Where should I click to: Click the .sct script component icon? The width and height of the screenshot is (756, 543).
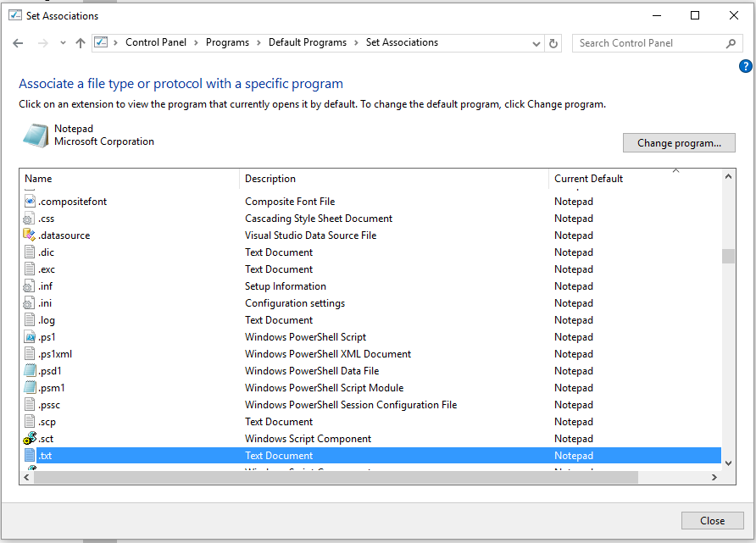click(x=31, y=439)
